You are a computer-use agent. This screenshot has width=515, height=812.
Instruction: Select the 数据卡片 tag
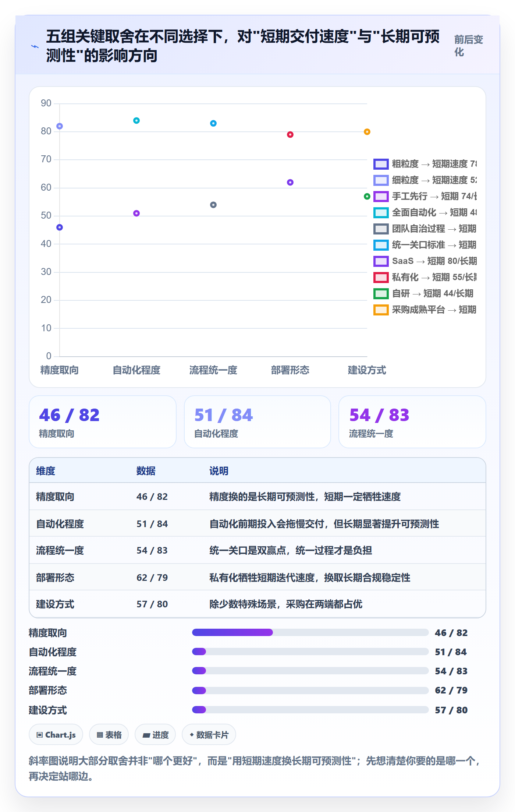209,735
